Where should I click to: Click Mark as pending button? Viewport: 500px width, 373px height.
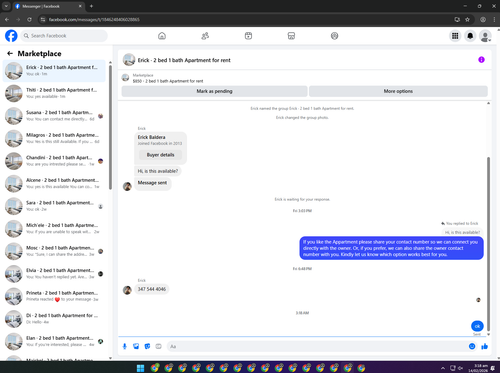(x=214, y=91)
